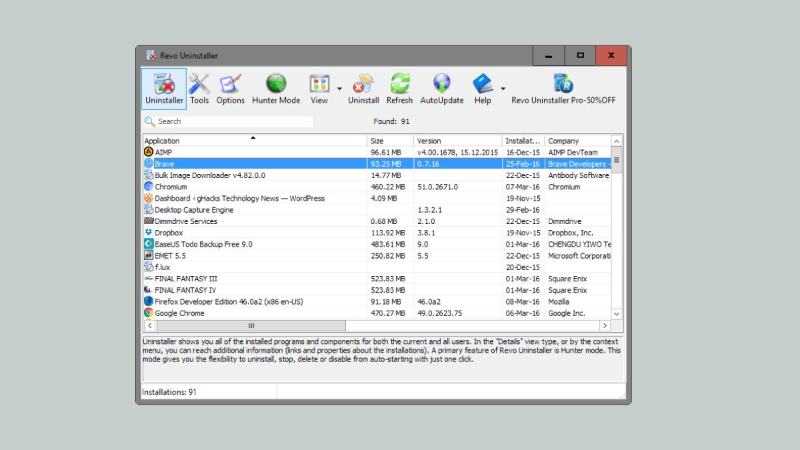This screenshot has width=800, height=450.
Task: Click the vertical scrollbar thumb
Action: (616, 160)
